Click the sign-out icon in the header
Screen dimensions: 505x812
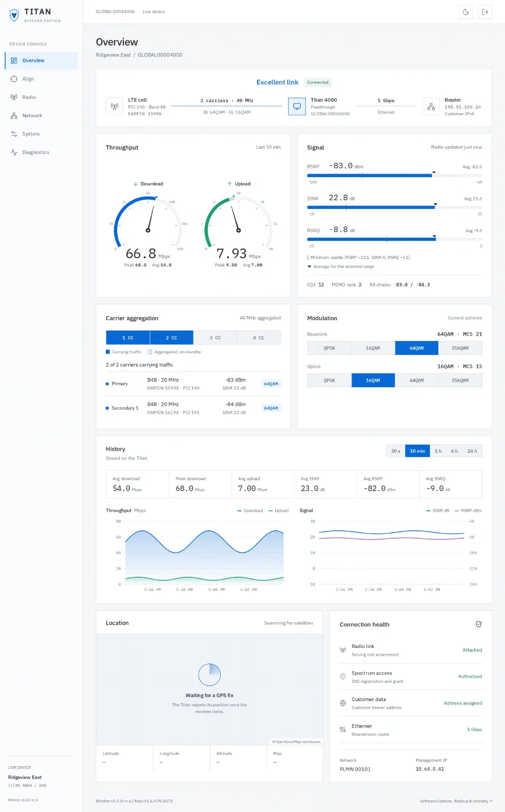(485, 12)
